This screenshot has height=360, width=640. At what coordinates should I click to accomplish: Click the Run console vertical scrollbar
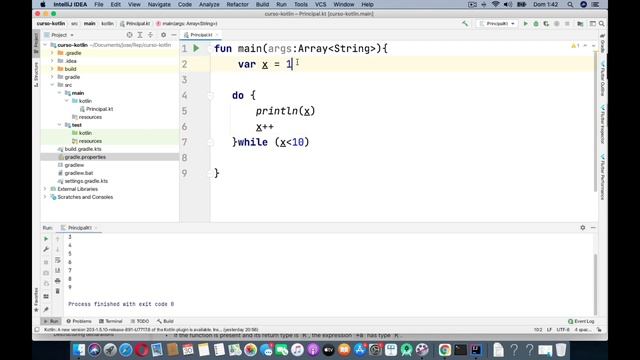[595, 284]
